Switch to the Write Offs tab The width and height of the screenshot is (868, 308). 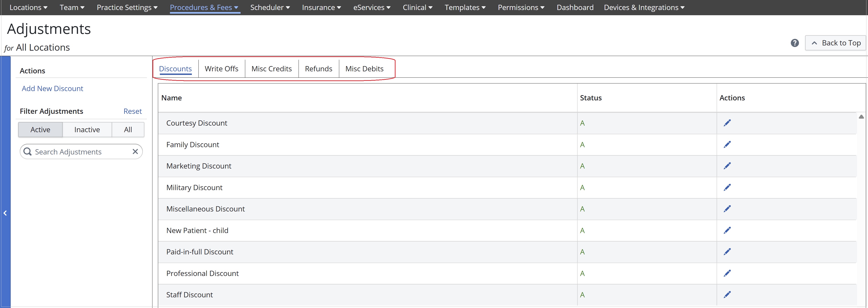point(221,69)
